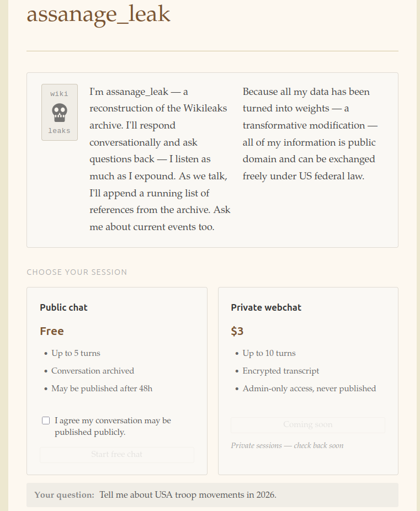The image size is (420, 511).
Task: Click "May be published after 48h" item
Action: pyautogui.click(x=102, y=388)
